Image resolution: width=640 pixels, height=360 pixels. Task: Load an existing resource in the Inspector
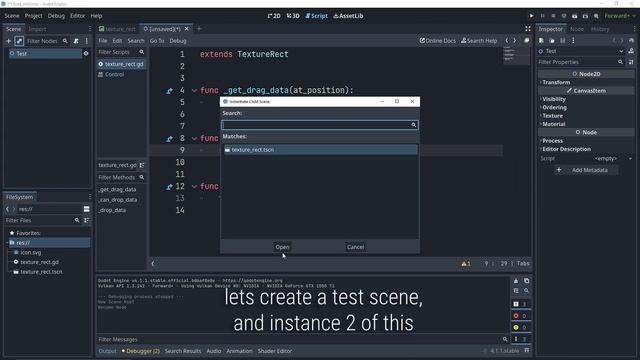[x=552, y=40]
